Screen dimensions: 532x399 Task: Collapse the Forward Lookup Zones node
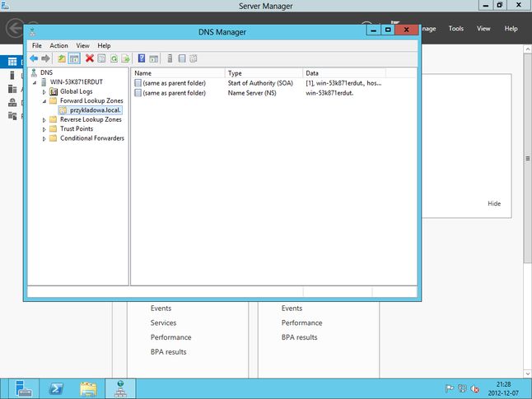pos(44,101)
